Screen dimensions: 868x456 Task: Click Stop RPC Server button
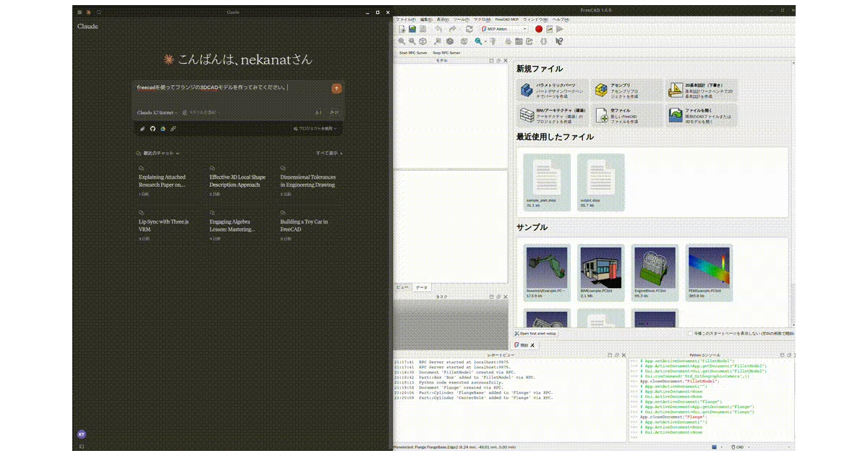click(x=446, y=53)
